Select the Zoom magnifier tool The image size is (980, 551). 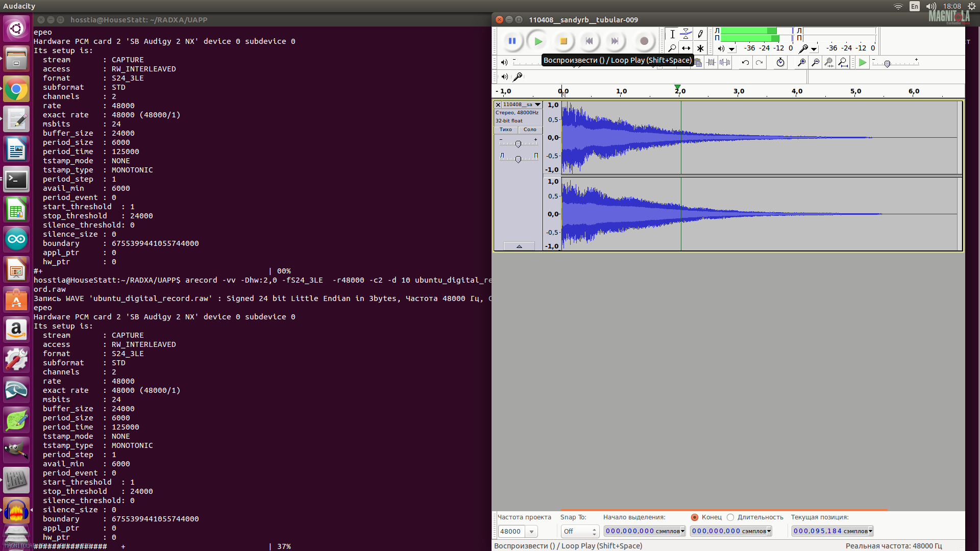pos(672,48)
